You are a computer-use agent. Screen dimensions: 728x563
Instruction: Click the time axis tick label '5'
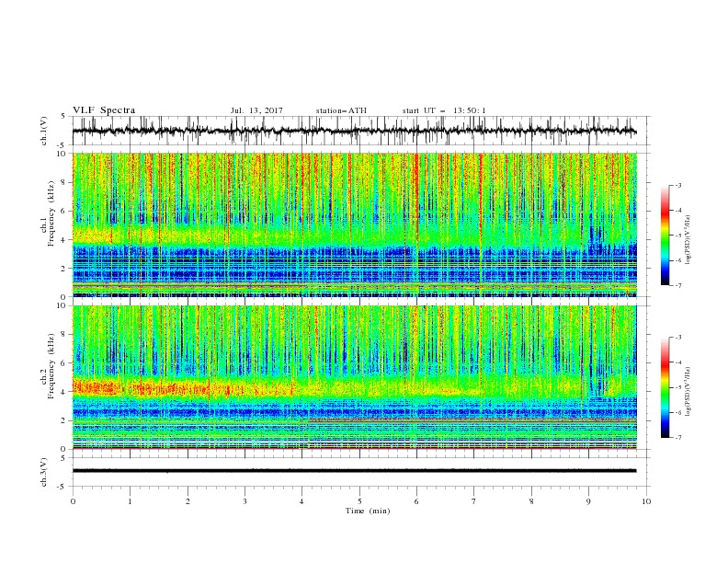click(x=359, y=501)
